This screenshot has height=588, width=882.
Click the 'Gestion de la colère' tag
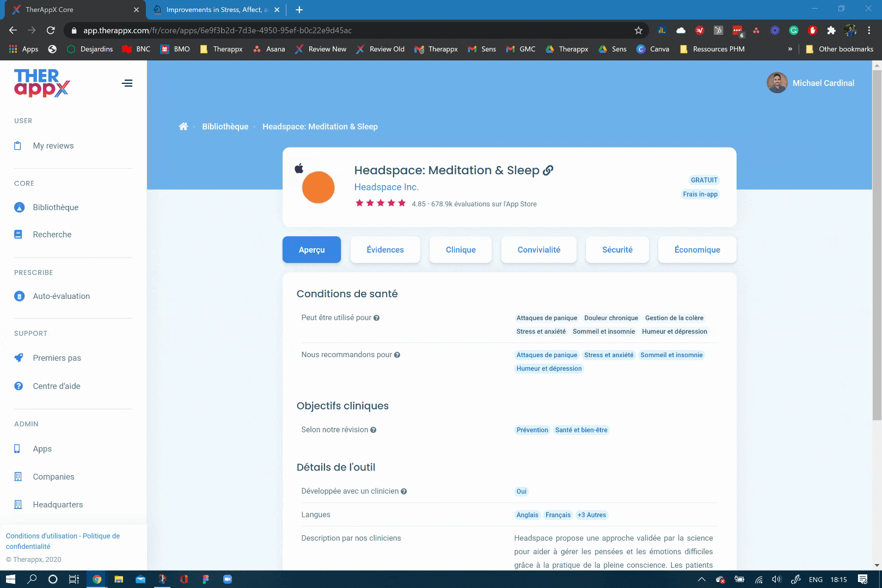[674, 318]
